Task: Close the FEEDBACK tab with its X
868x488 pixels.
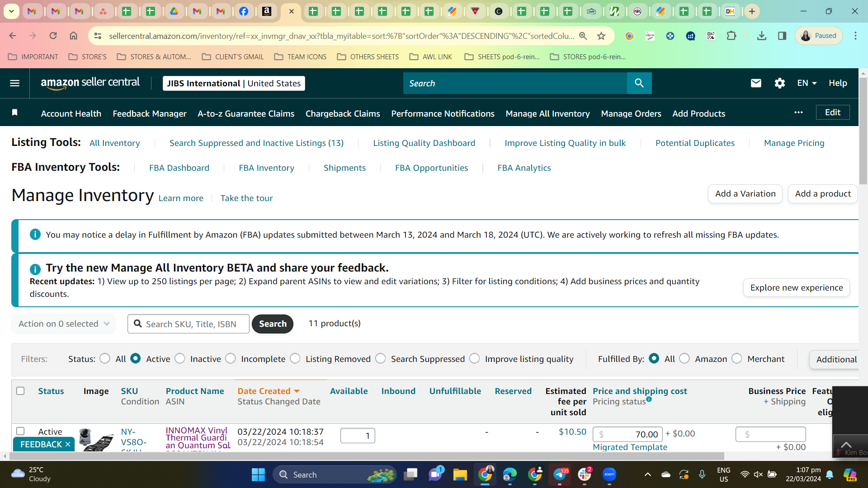Action: click(x=68, y=444)
